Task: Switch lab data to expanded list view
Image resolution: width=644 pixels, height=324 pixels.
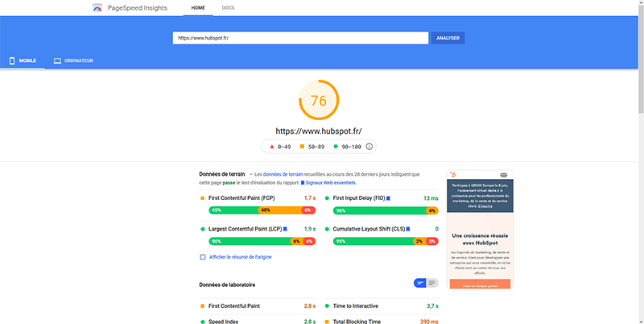Action: coord(432,283)
